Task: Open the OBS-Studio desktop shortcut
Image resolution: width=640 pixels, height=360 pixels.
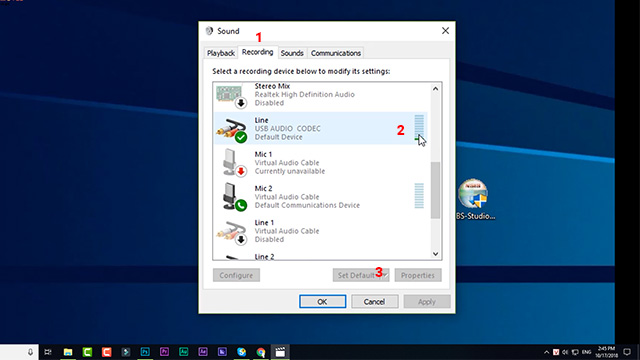Action: point(473,199)
